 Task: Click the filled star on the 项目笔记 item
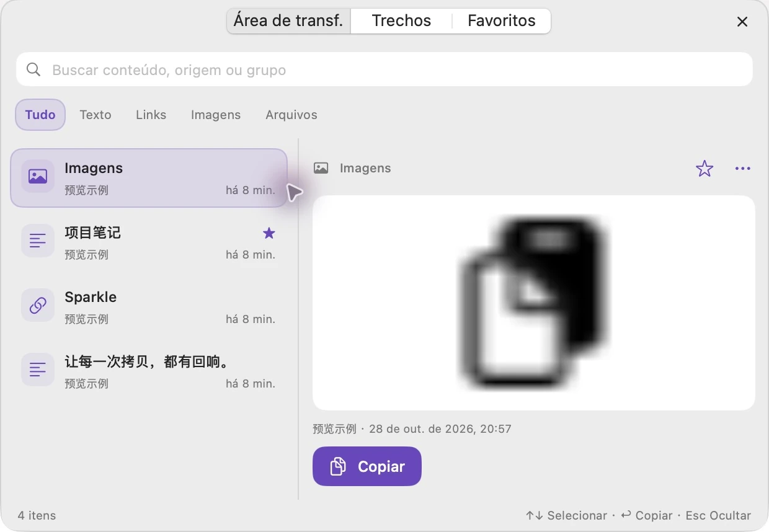click(x=269, y=233)
